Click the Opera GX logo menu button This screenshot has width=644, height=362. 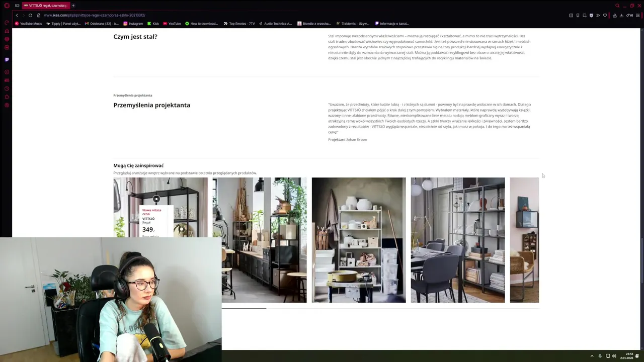click(7, 6)
